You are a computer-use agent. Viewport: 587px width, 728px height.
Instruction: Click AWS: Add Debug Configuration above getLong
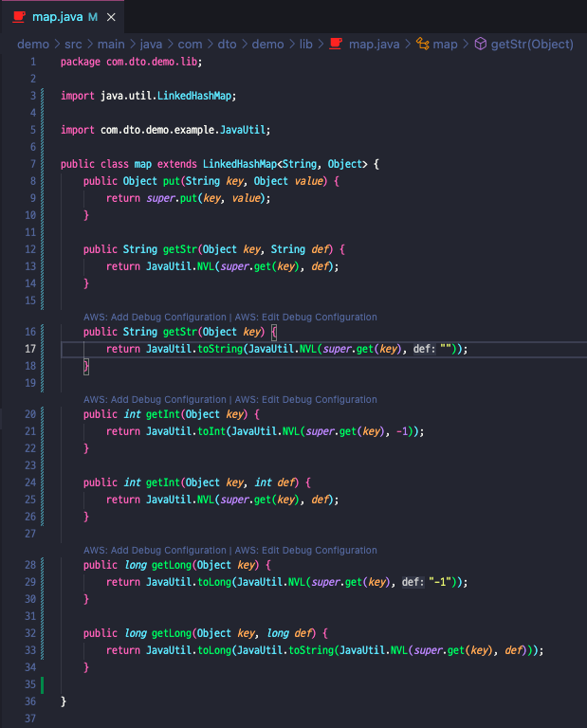coord(155,550)
